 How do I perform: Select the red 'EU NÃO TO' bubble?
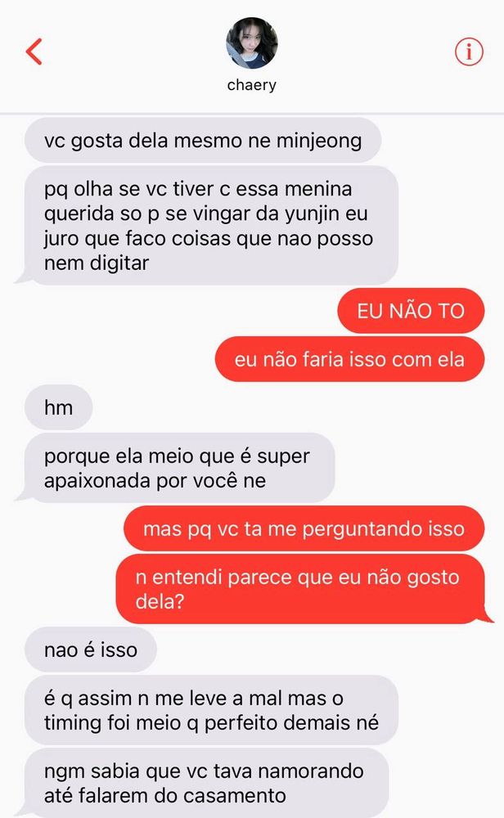click(411, 311)
